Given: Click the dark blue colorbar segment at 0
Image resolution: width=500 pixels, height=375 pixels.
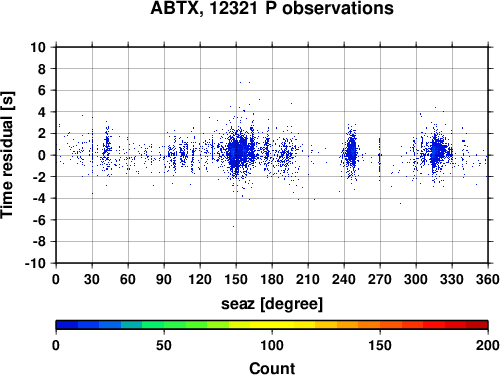Looking at the screenshot, I should pyautogui.click(x=67, y=325).
